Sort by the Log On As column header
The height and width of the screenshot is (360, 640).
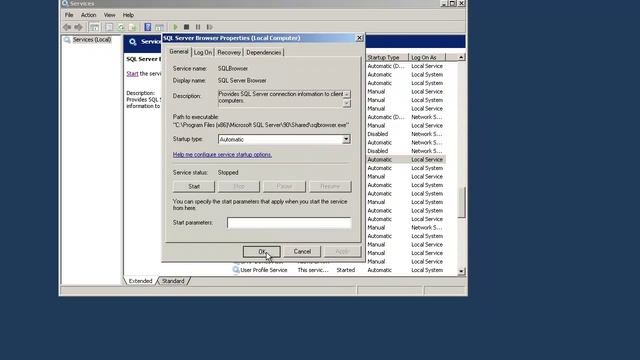[427, 58]
